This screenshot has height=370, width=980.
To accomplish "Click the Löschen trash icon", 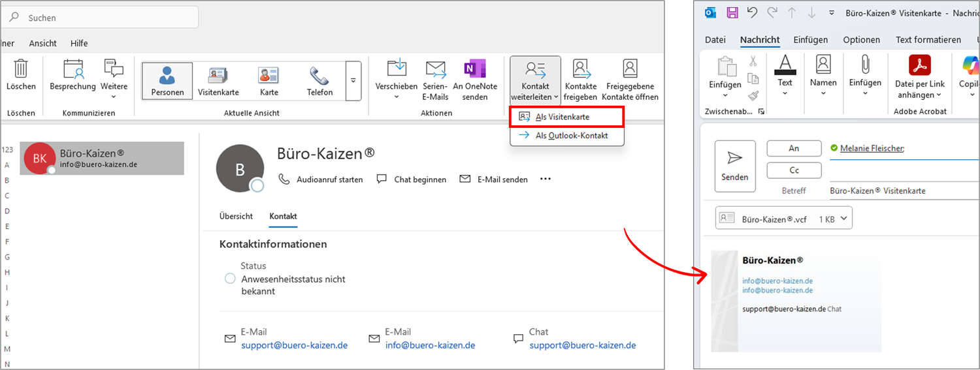I will click(x=21, y=70).
